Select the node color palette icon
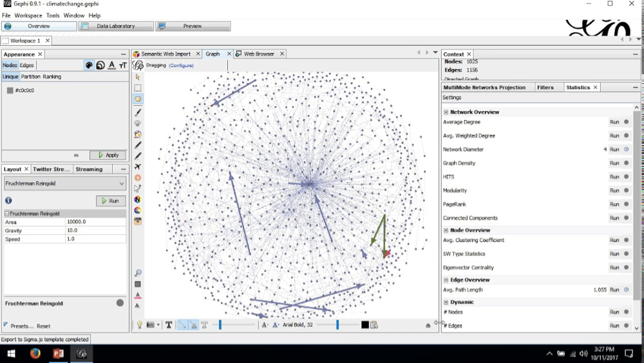The width and height of the screenshot is (644, 363). point(89,65)
